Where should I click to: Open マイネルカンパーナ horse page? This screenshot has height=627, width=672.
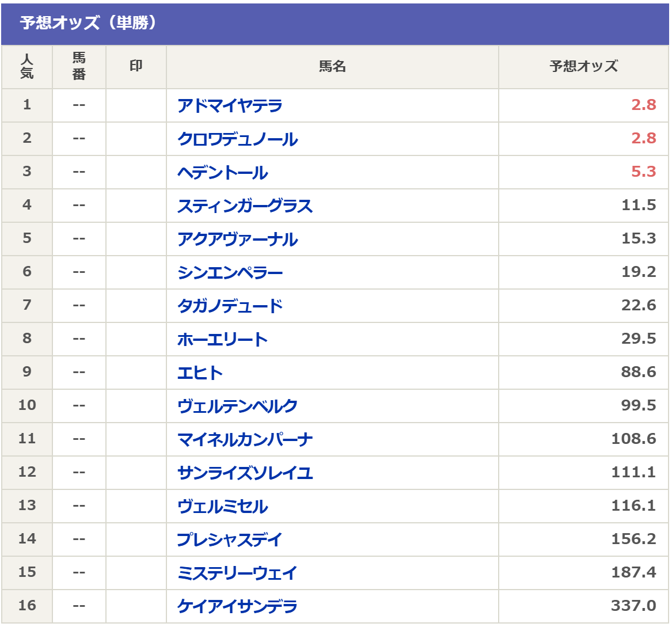245,439
